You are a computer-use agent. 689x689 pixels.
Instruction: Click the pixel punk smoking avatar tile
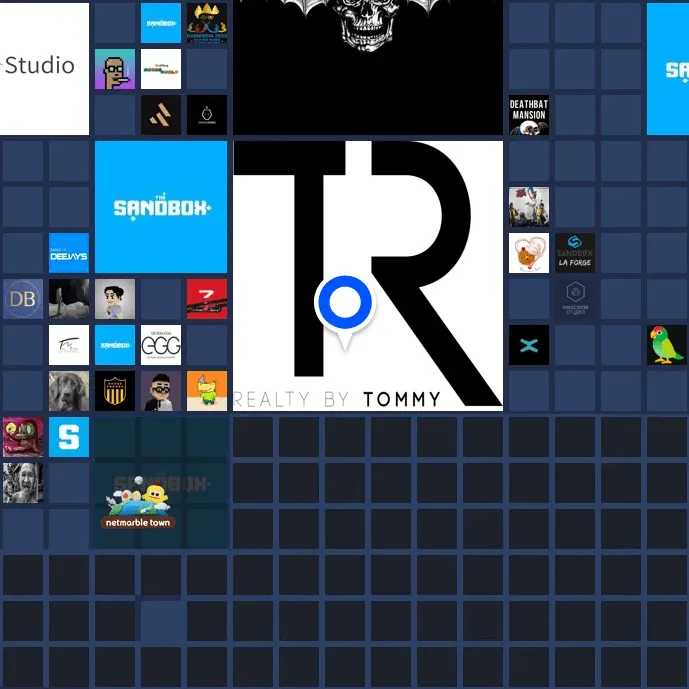(115, 69)
